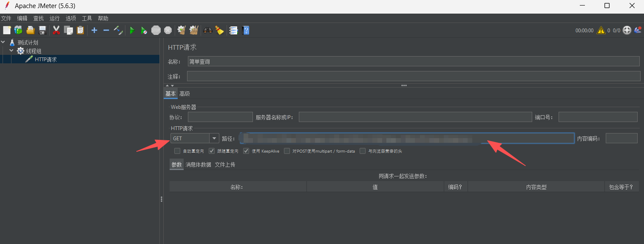Screen dimensions: 644x244
Task: Click the 服务器名称或IP input field
Action: coord(415,117)
